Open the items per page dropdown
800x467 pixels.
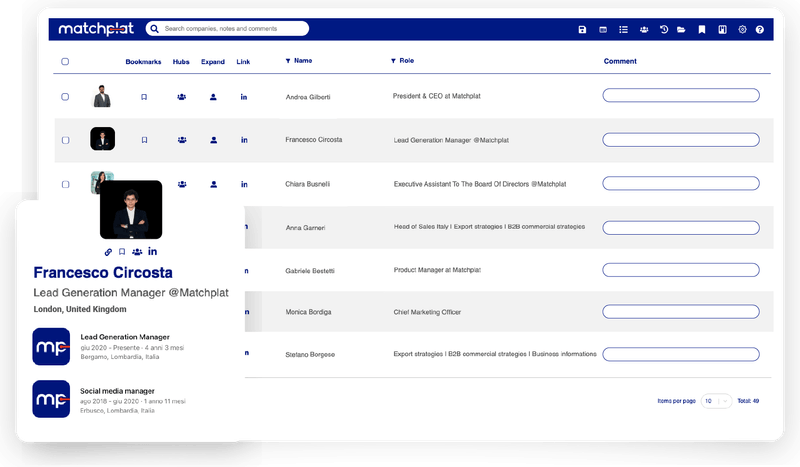[716, 401]
